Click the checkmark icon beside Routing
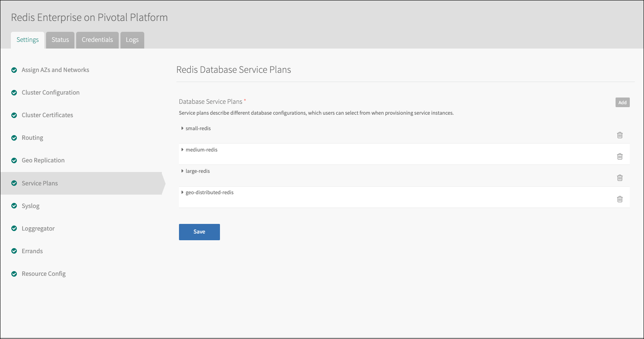Viewport: 644px width, 339px height. [x=14, y=138]
